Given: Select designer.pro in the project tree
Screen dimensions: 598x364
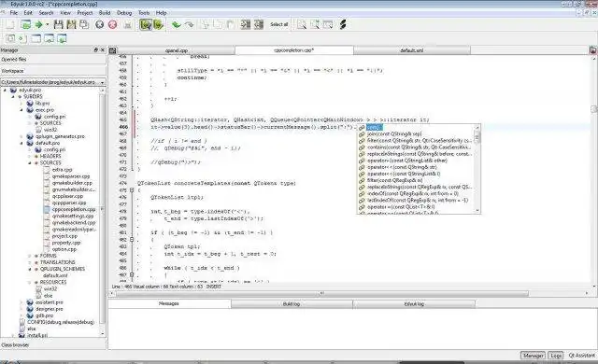Looking at the screenshot, I should pyautogui.click(x=50, y=309).
